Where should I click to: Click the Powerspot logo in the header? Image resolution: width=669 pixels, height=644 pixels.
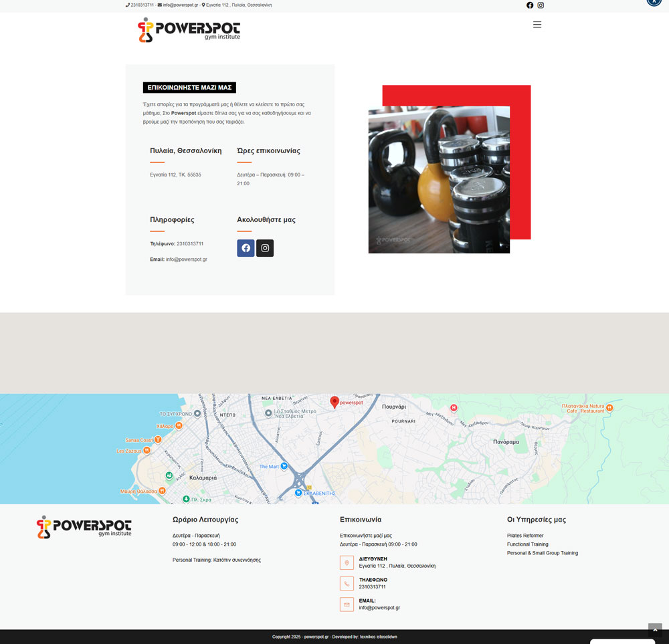189,30
